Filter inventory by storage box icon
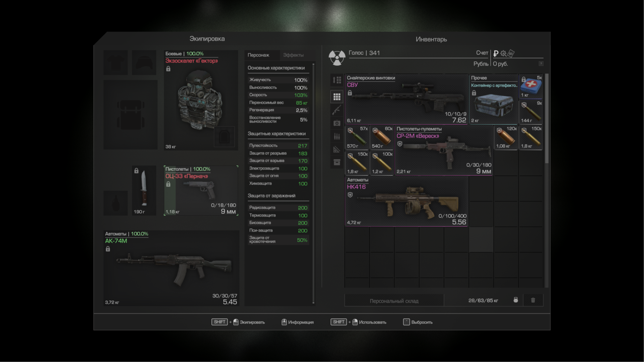Image resolution: width=644 pixels, height=362 pixels. pos(337,162)
